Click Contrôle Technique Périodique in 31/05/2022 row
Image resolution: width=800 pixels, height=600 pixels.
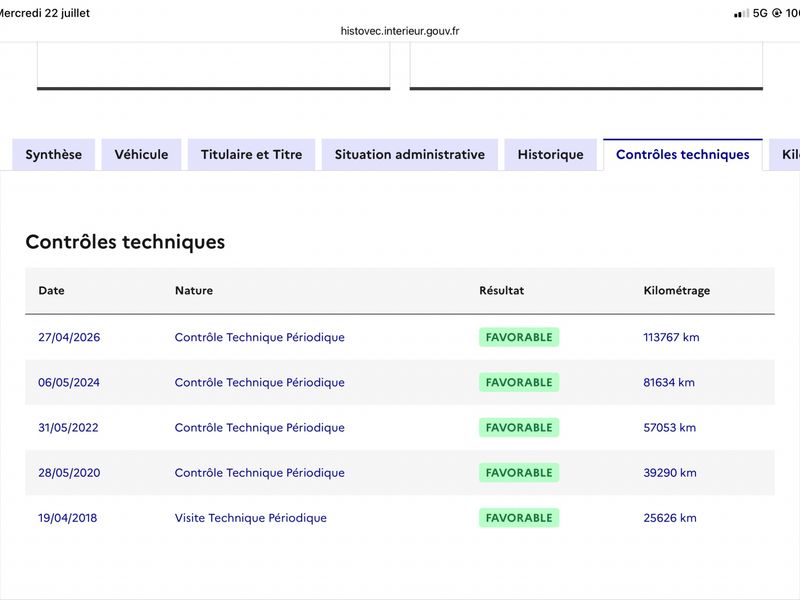260,428
